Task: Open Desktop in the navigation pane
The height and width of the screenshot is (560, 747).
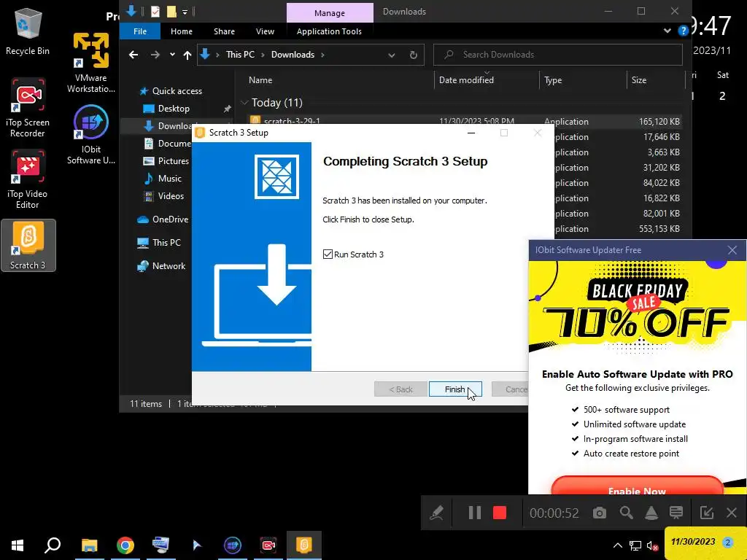Action: tap(174, 109)
